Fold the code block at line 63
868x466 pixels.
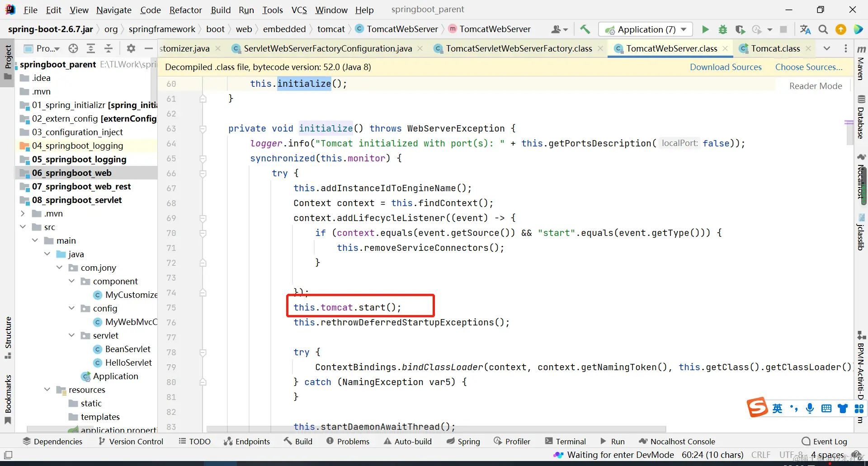[x=203, y=129]
